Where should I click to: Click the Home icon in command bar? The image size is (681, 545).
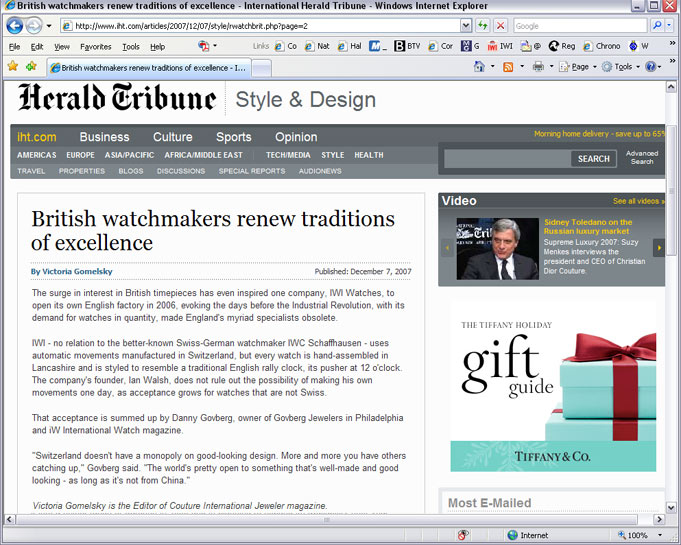(479, 66)
